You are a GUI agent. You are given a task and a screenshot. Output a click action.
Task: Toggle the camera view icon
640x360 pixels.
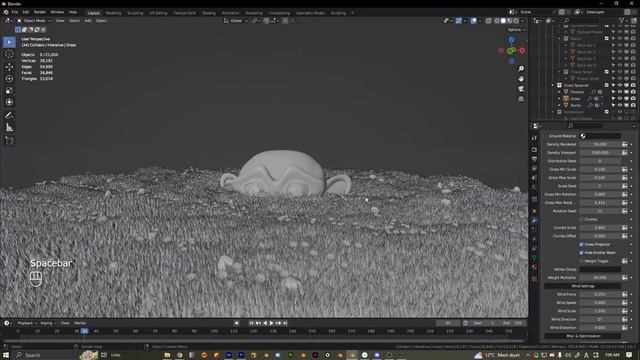pos(521,89)
